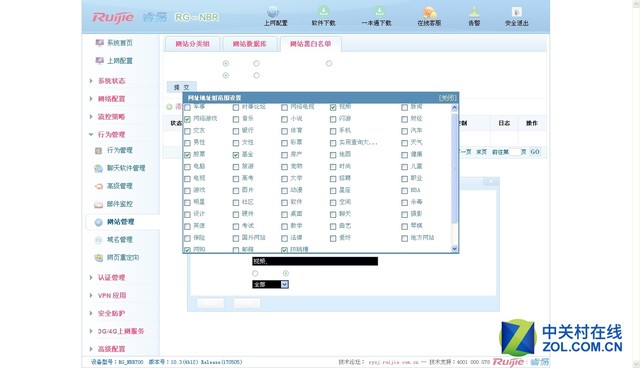Check the 手机 checkbox

click(333, 131)
